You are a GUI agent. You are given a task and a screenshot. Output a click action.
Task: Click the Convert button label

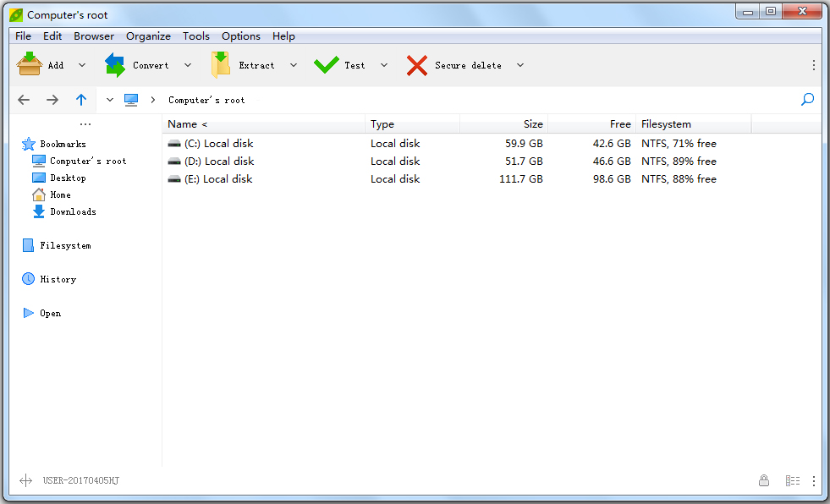[x=151, y=65]
